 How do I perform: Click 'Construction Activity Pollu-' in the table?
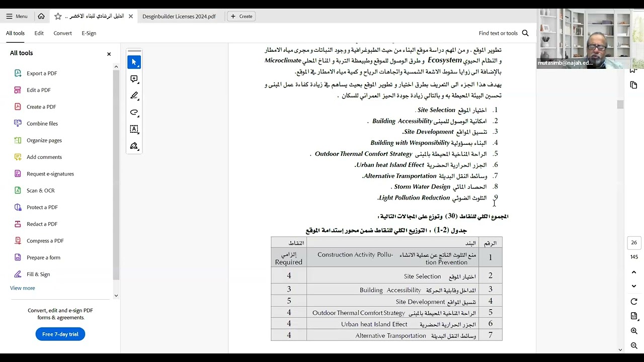[355, 255]
